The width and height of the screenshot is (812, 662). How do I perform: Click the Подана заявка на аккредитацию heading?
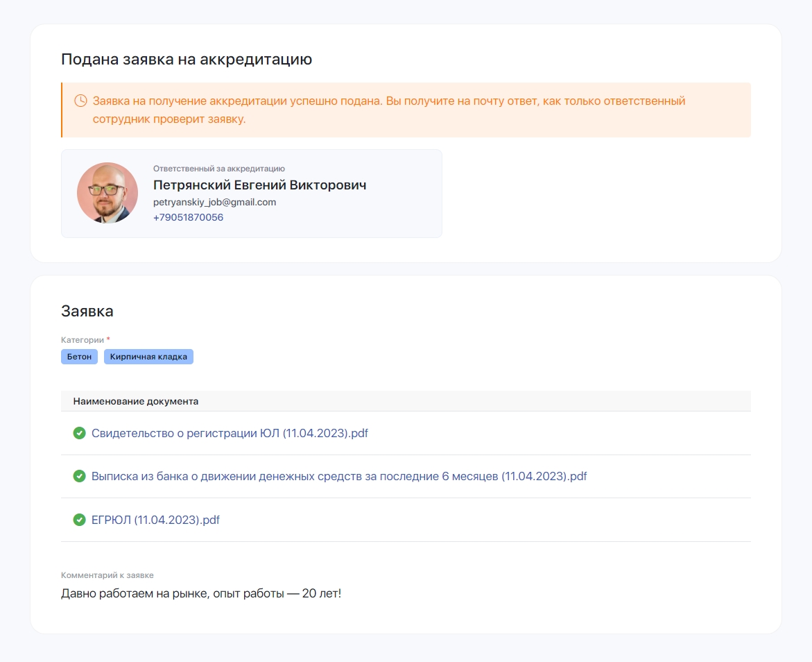coord(187,59)
